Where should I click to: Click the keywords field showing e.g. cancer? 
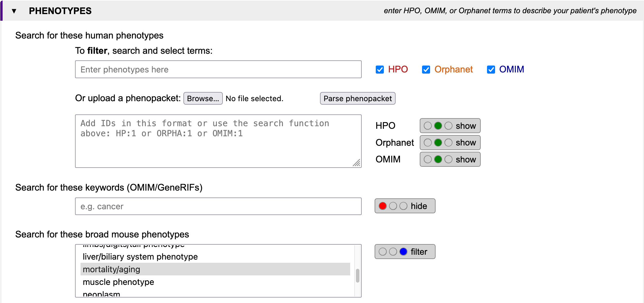point(218,206)
